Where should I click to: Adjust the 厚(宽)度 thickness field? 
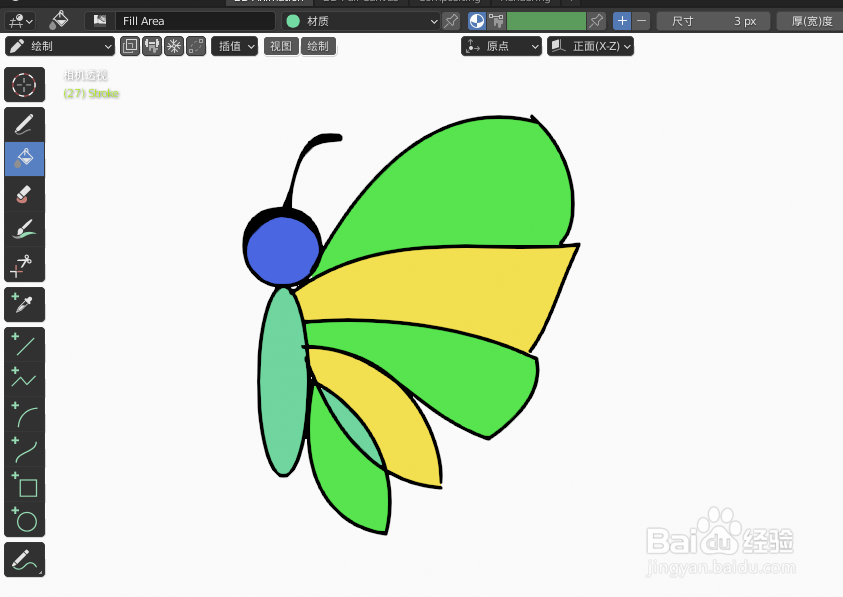[812, 21]
